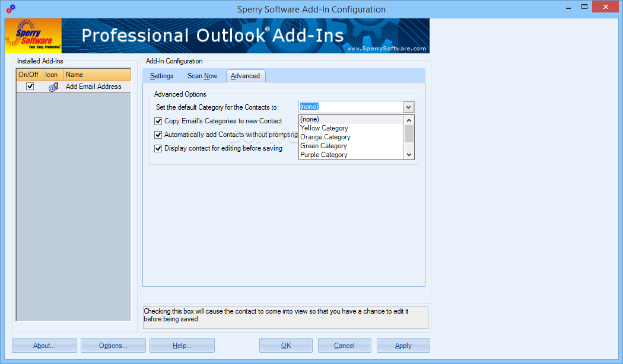This screenshot has height=364, width=623.
Task: Open the About... dialog
Action: 44,346
